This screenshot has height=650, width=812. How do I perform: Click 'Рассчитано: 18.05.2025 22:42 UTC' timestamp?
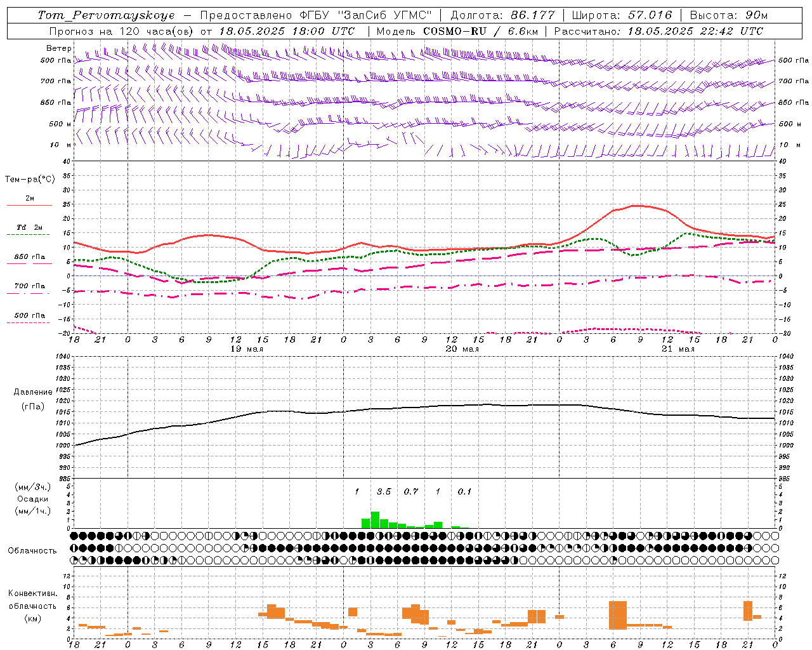(658, 31)
